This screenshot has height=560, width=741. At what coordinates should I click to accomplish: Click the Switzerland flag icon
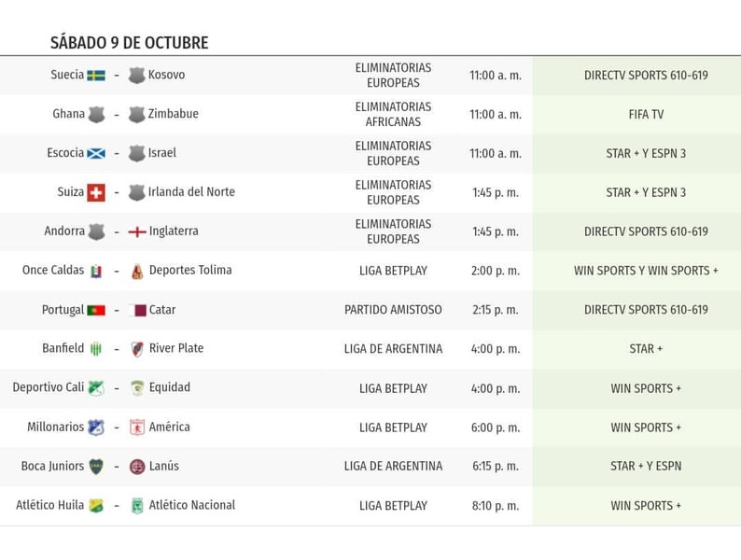96,192
